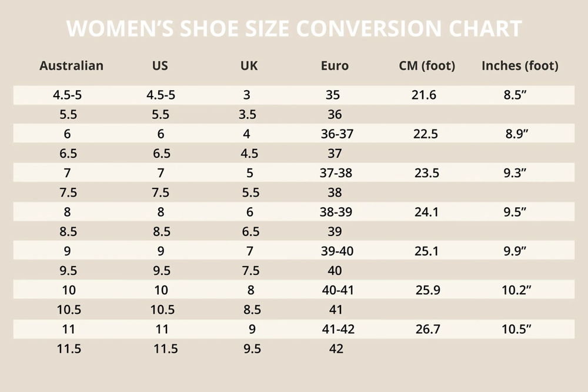Click the 10.5″ inches value
The height and width of the screenshot is (392, 588).
pos(517,329)
